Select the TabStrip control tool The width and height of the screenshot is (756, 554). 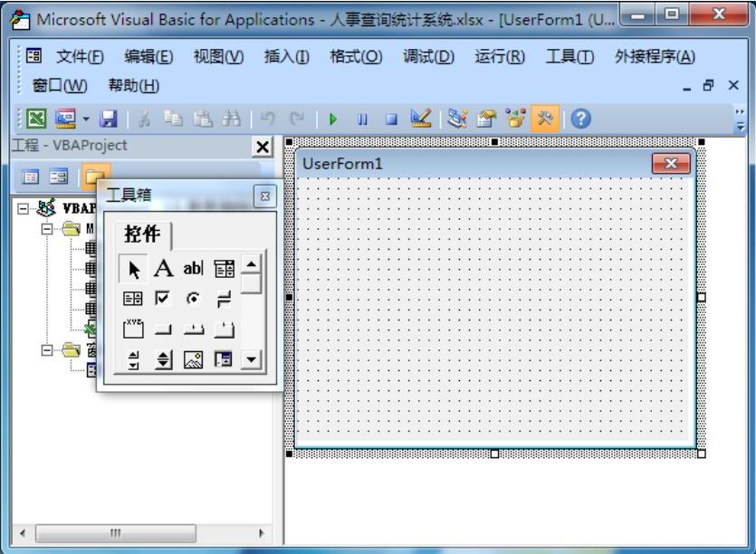pos(194,330)
